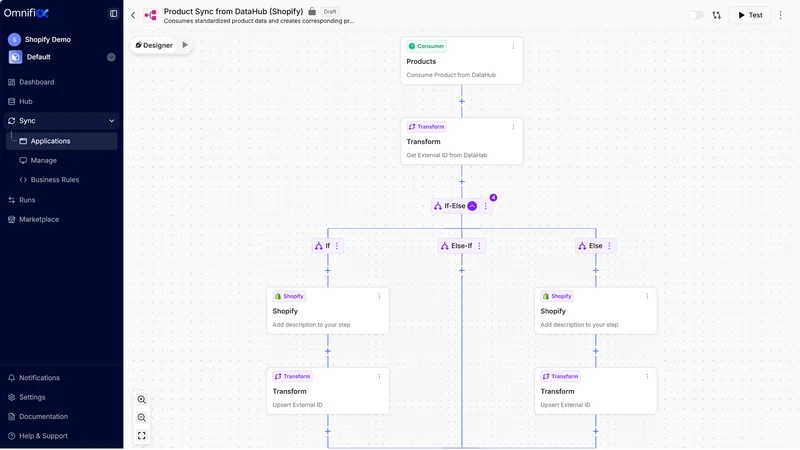
Task: Zoom in on the canvas
Action: (x=142, y=400)
